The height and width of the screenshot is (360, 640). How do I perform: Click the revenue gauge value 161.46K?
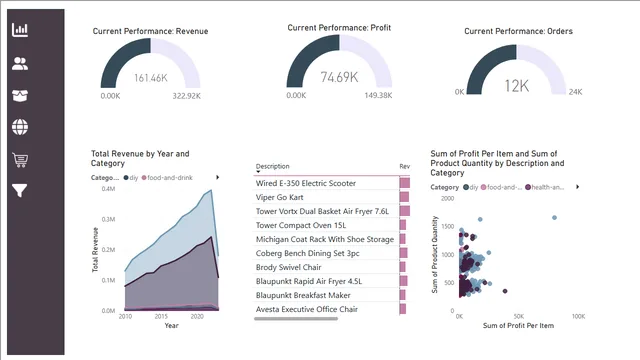[151, 78]
